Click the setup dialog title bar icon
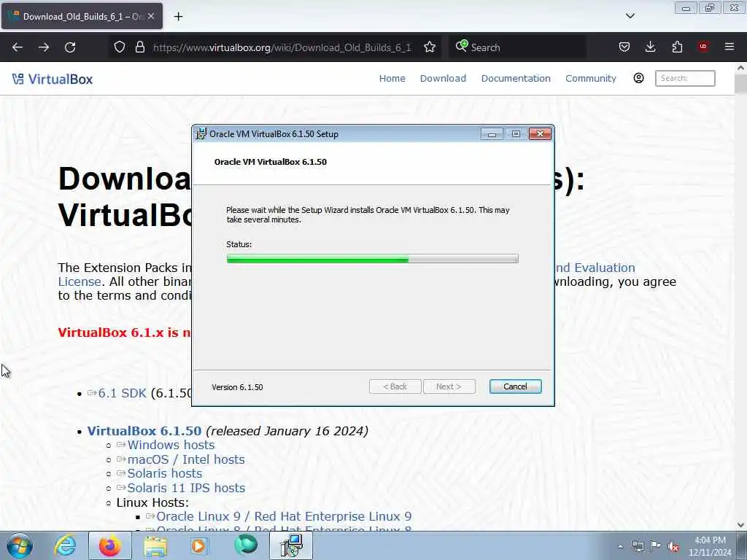Image resolution: width=747 pixels, height=560 pixels. [201, 134]
